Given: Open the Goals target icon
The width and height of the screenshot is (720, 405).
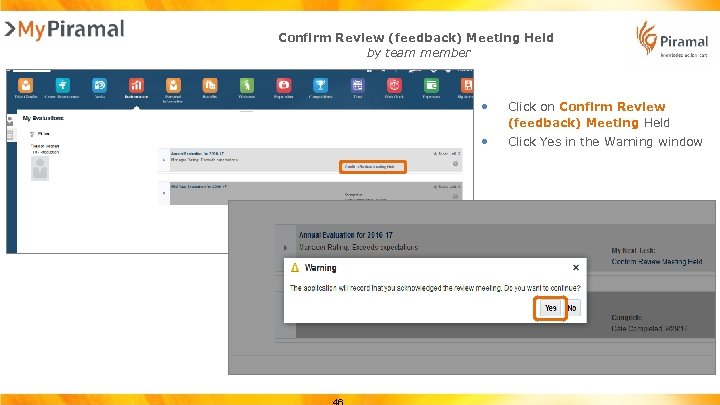Looking at the screenshot, I should [99, 85].
